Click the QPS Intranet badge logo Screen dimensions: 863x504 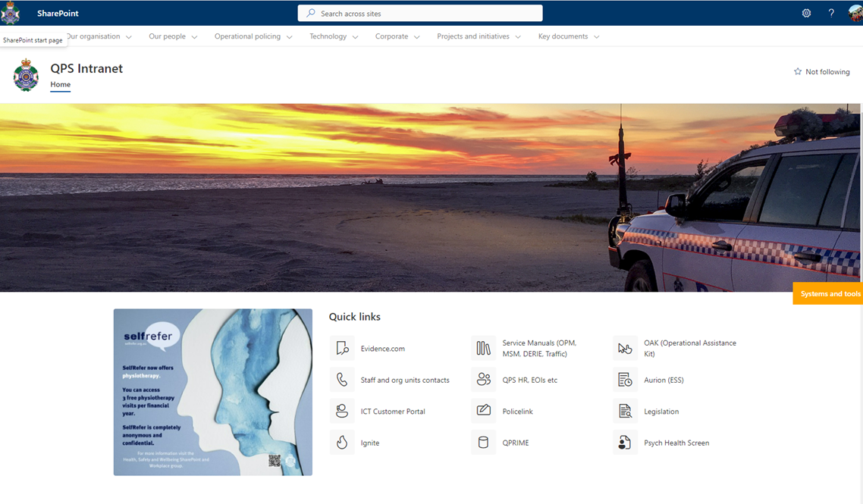(x=26, y=75)
